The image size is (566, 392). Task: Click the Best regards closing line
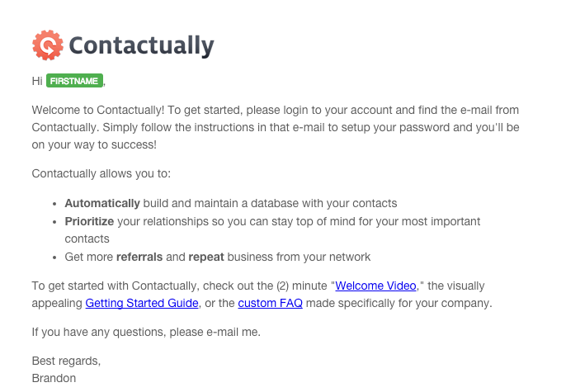pos(66,361)
